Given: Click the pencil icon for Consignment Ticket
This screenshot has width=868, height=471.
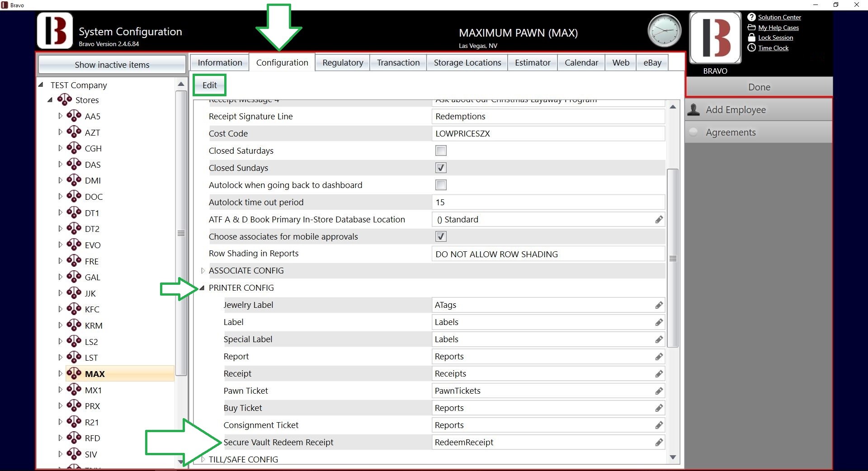Looking at the screenshot, I should coord(659,425).
